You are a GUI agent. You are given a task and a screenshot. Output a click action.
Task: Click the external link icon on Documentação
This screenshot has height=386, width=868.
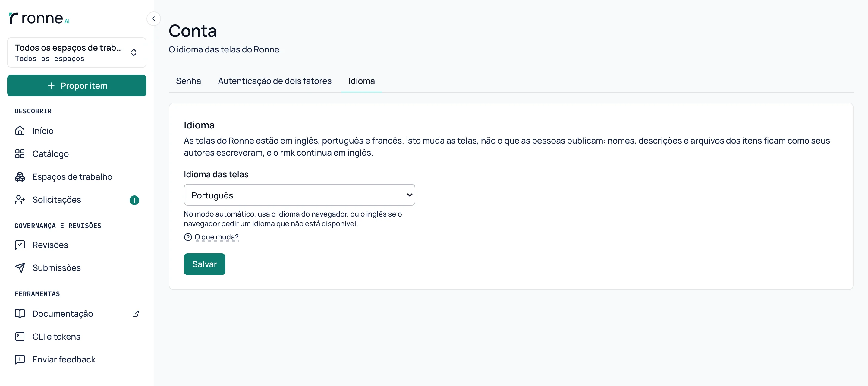135,314
